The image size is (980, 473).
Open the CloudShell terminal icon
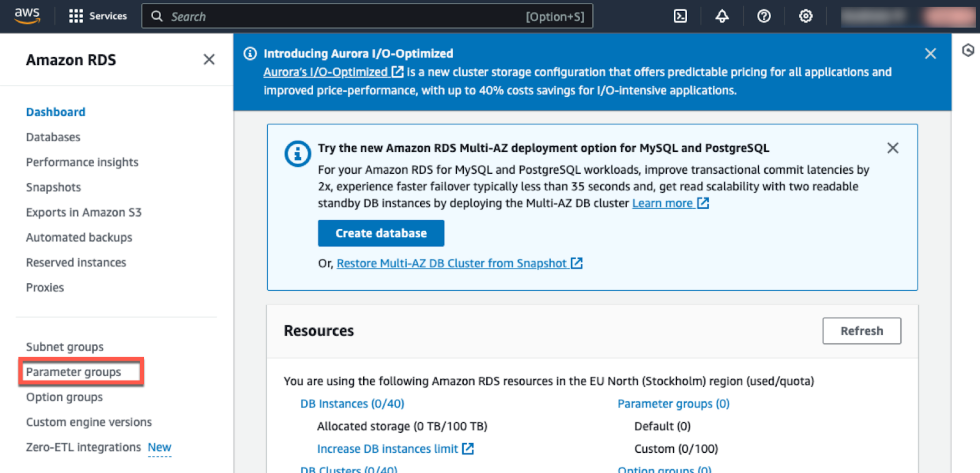680,16
